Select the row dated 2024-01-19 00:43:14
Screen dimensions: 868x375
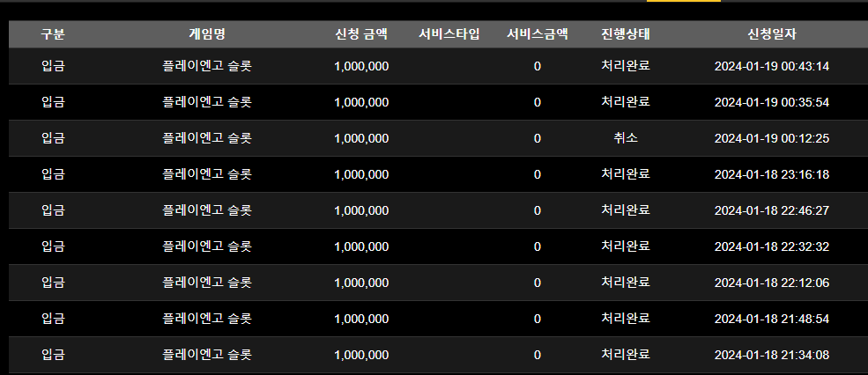pyautogui.click(x=439, y=66)
